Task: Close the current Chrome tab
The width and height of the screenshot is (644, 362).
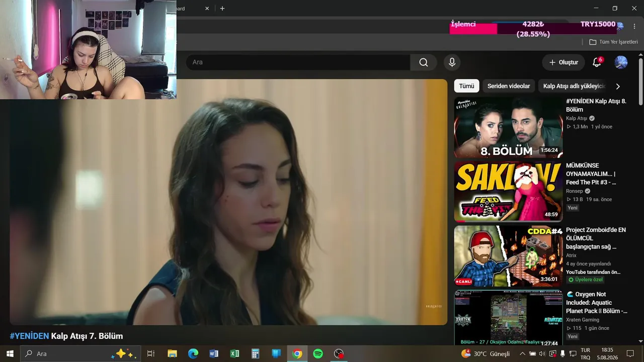Action: click(207, 9)
